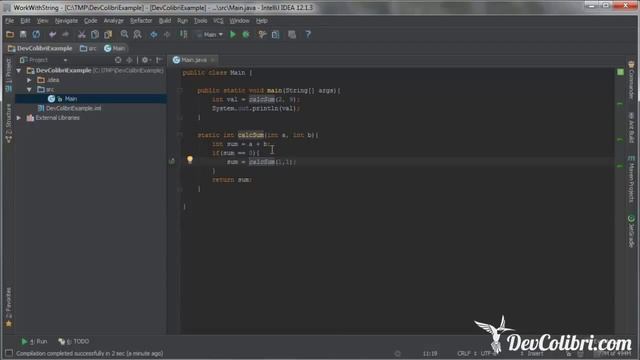Screen dimensions: 640x360
Task: Open the Refactor menu
Action: pos(141,20)
